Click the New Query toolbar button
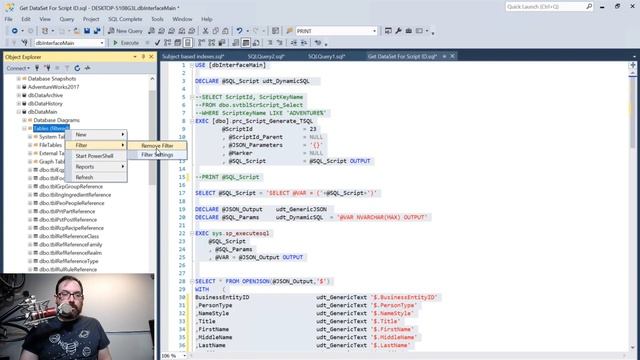640x360 pixels. point(125,31)
